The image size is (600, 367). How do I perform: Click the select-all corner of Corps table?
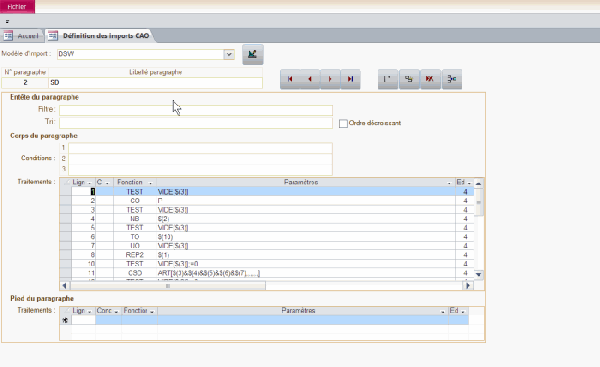[x=65, y=183]
